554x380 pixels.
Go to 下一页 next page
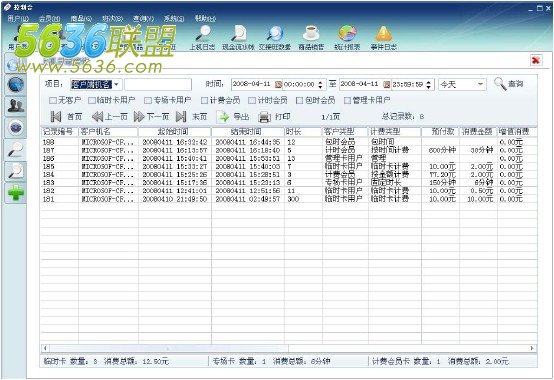pos(151,117)
